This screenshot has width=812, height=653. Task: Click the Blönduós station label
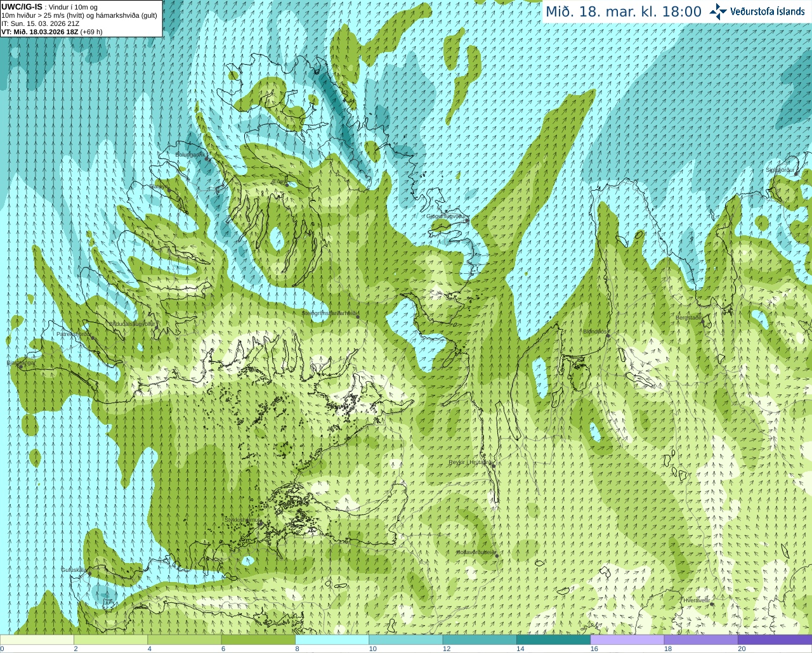[595, 332]
